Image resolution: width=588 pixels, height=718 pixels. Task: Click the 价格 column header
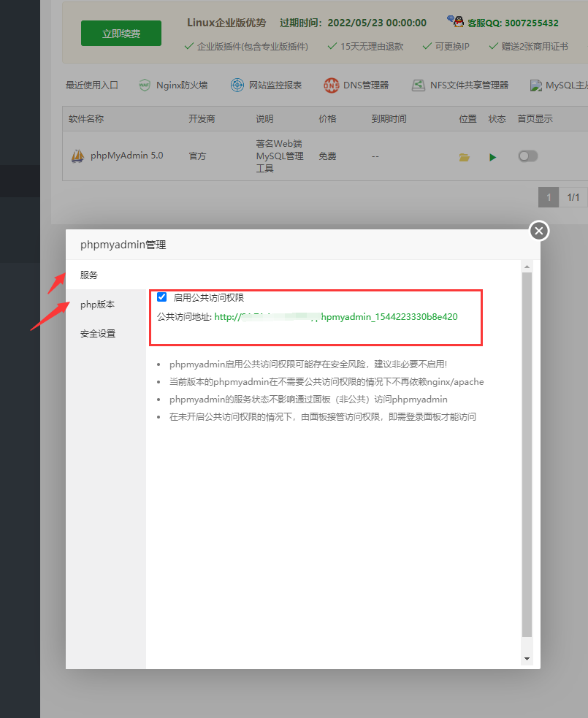click(327, 119)
